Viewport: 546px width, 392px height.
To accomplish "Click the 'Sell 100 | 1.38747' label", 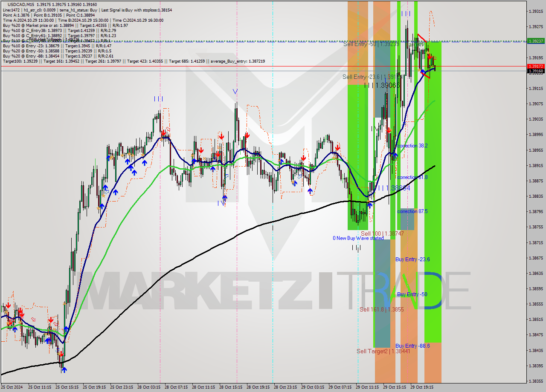I will (382, 233).
